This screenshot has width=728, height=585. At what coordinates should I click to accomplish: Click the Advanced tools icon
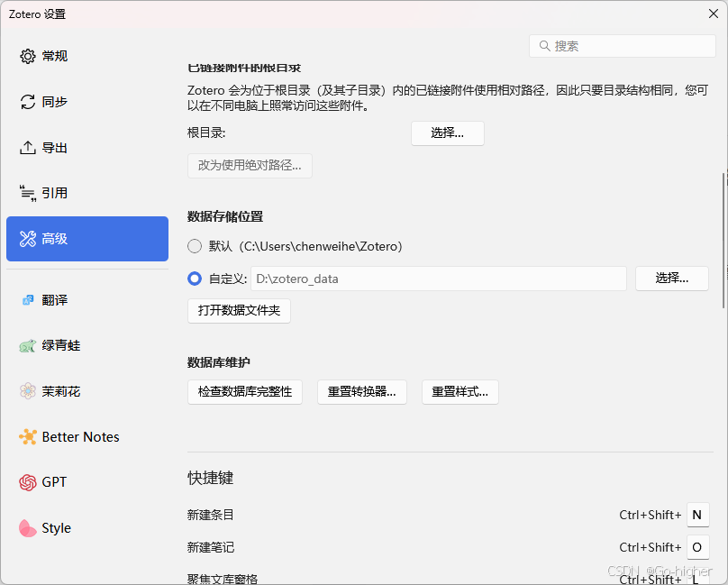pyautogui.click(x=27, y=239)
